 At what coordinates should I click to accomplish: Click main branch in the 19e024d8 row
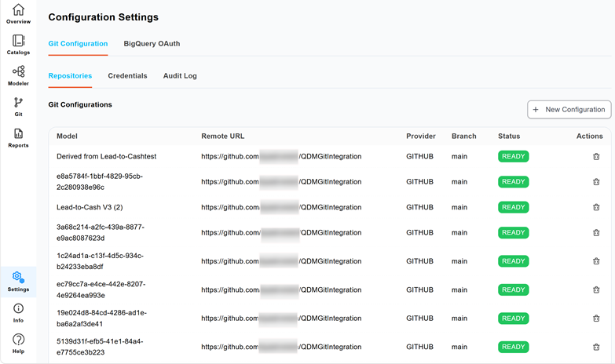459,318
